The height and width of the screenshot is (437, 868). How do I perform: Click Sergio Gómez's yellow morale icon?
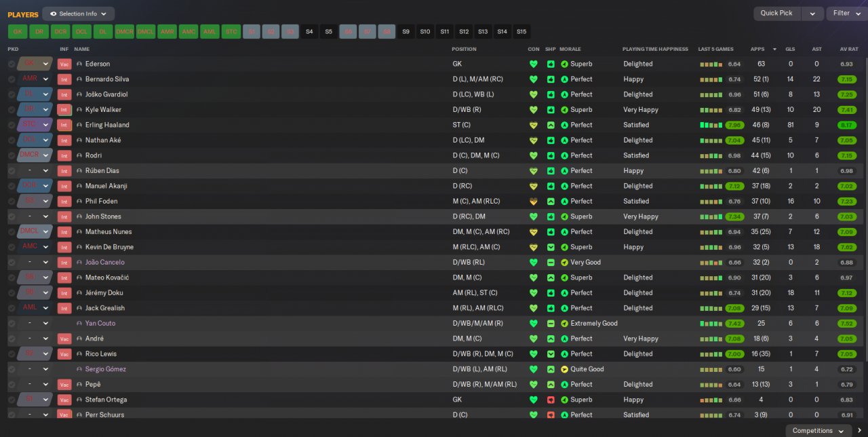(564, 369)
